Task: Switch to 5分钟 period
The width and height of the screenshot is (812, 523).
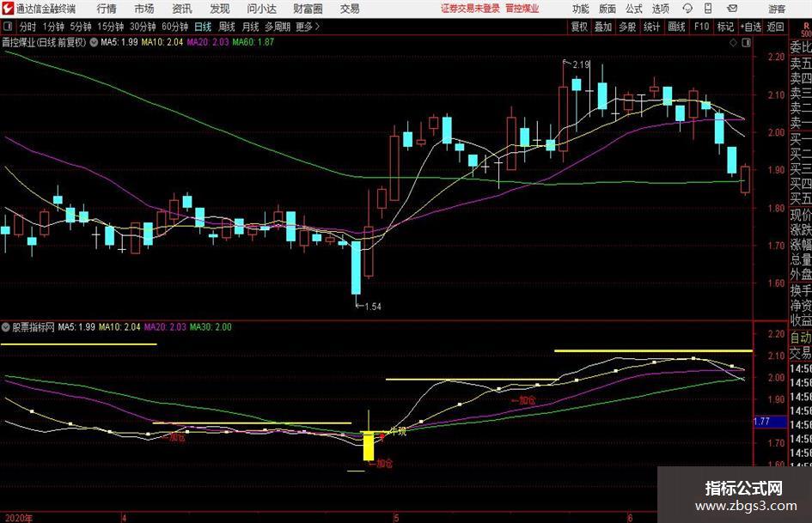Action: 80,27
